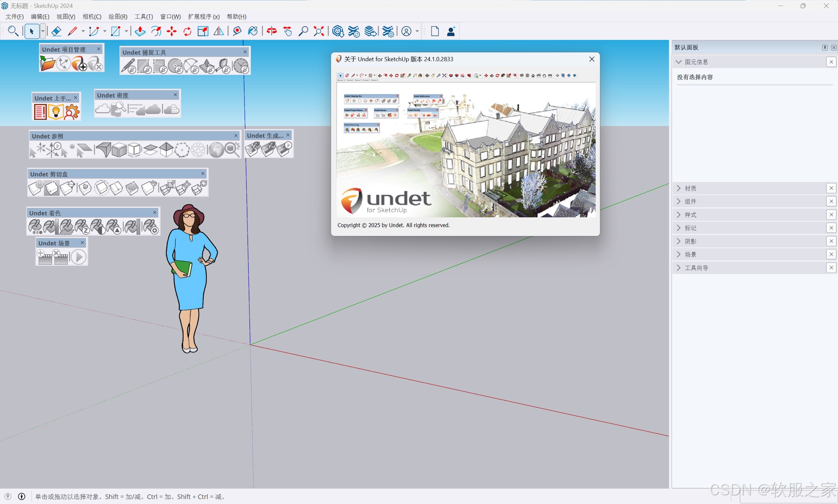The height and width of the screenshot is (504, 838).
Task: Pin the 默认面板 tray
Action: (x=825, y=47)
